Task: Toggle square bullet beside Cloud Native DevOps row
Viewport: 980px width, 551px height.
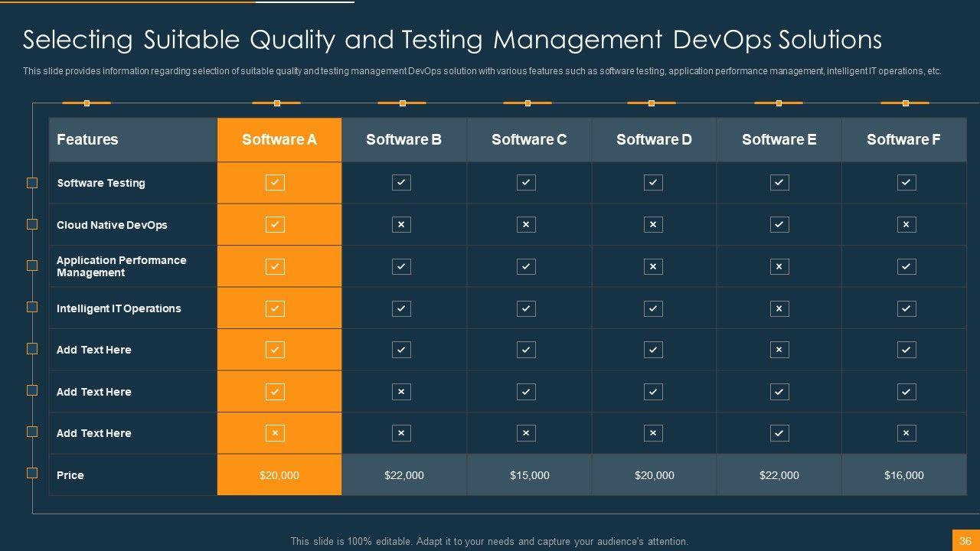Action: (32, 224)
